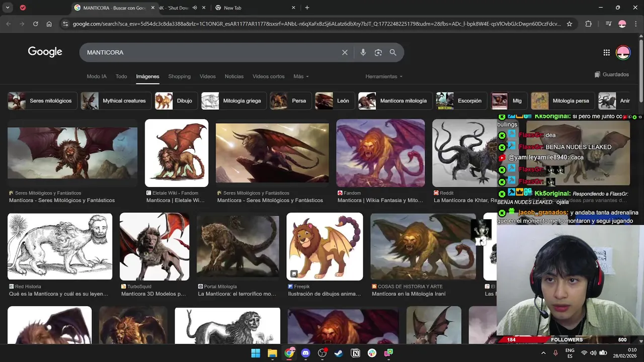Image resolution: width=644 pixels, height=362 pixels.
Task: Click the magnifier search button
Action: click(x=393, y=52)
